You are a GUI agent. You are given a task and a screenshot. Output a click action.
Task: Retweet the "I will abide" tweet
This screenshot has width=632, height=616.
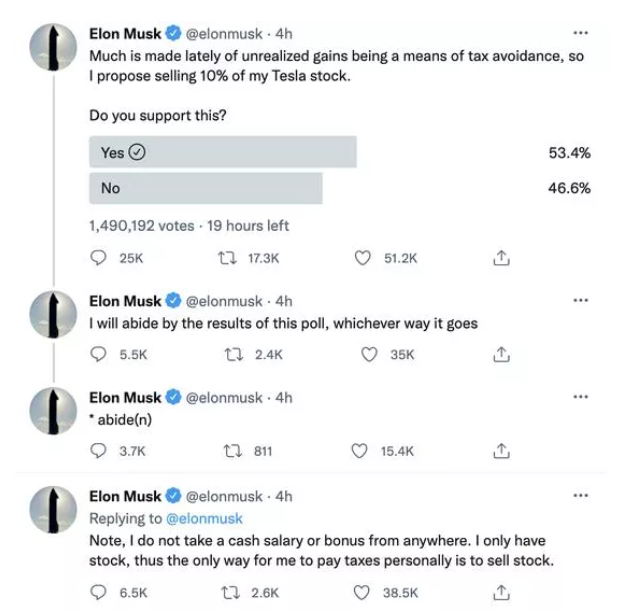point(226,354)
